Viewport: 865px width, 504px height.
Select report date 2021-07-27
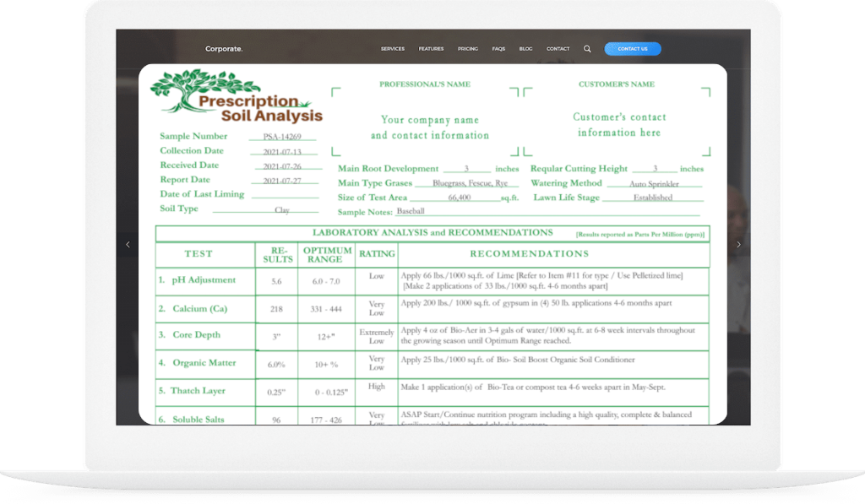click(x=282, y=181)
